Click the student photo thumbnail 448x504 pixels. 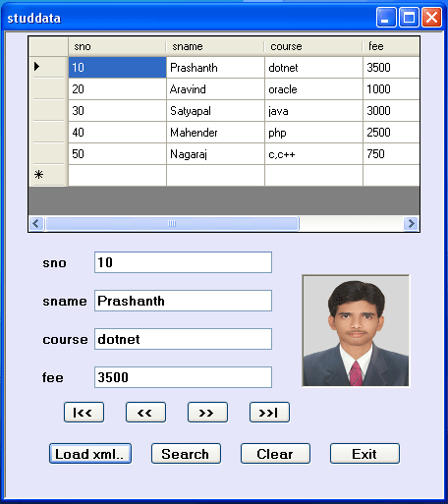point(356,331)
